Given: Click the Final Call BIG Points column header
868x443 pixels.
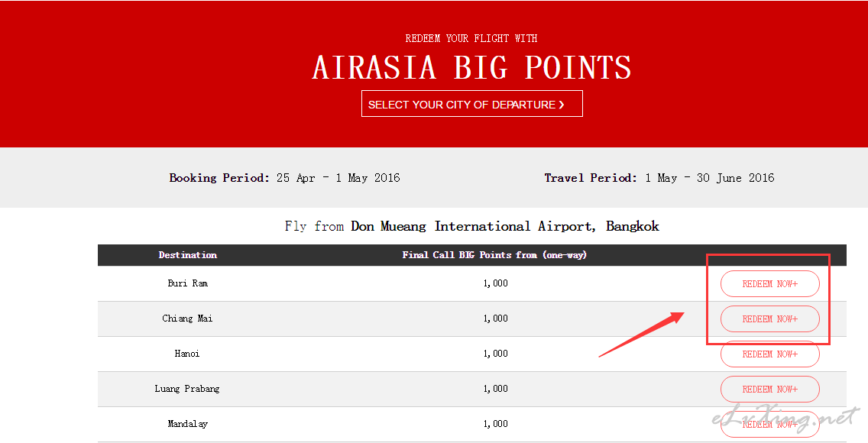Looking at the screenshot, I should 494,255.
